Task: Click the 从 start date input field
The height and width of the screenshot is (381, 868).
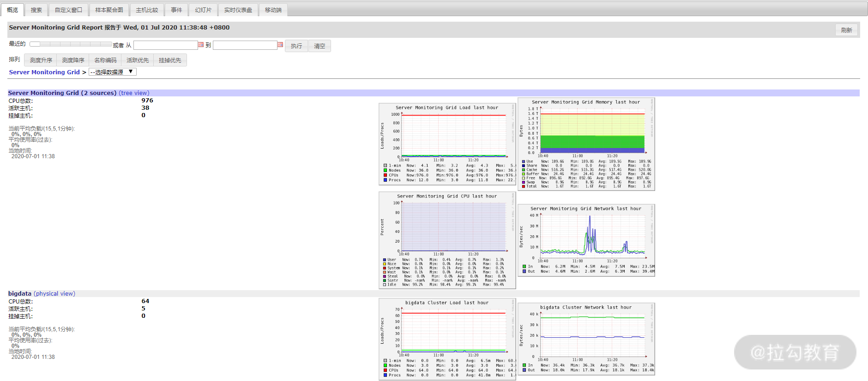Action: click(x=166, y=45)
